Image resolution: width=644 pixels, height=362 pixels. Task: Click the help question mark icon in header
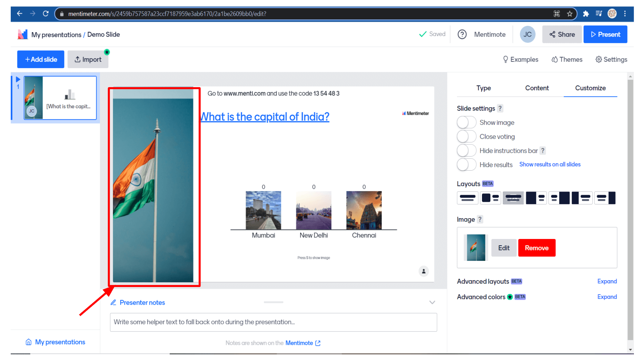tap(462, 35)
